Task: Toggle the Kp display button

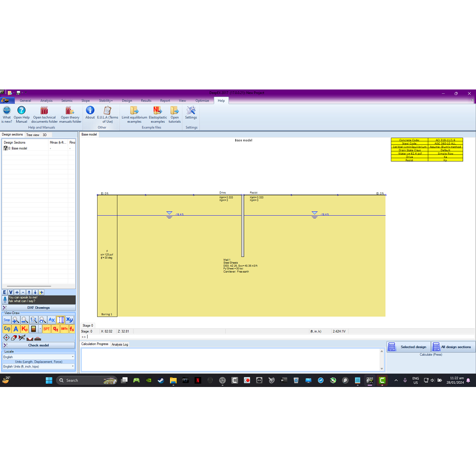Action: click(x=25, y=329)
